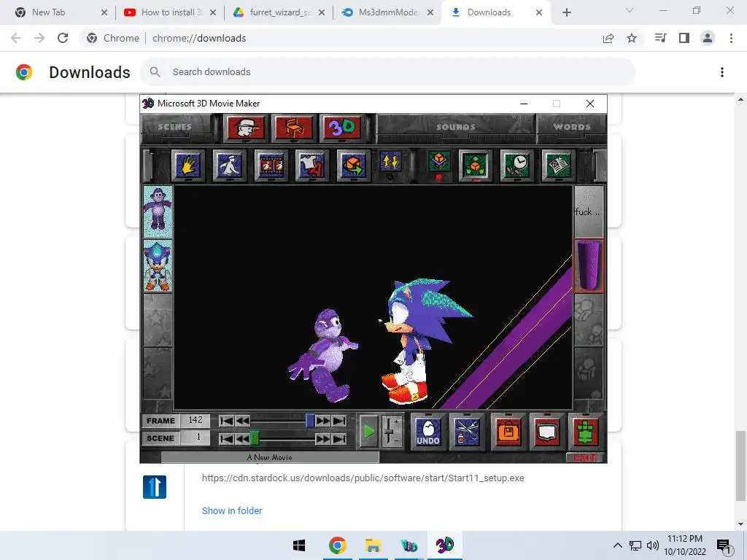The height and width of the screenshot is (560, 747).
Task: Toggle the yellow up-down arrows tool
Action: [x=390, y=163]
